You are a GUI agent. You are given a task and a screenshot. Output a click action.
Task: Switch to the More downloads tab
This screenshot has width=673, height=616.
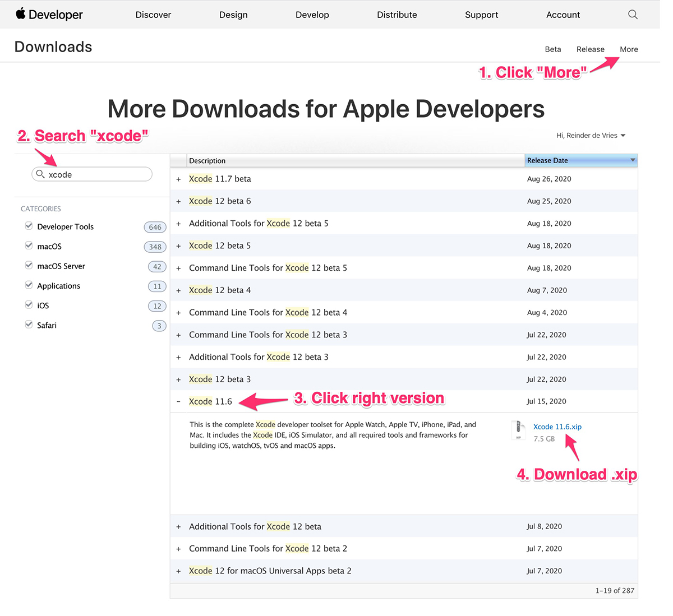629,49
